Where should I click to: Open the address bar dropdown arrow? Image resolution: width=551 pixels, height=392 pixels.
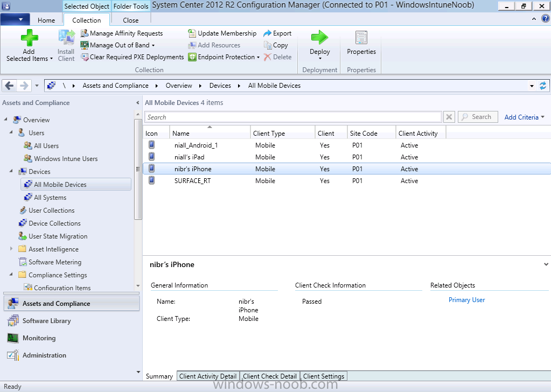(x=532, y=86)
